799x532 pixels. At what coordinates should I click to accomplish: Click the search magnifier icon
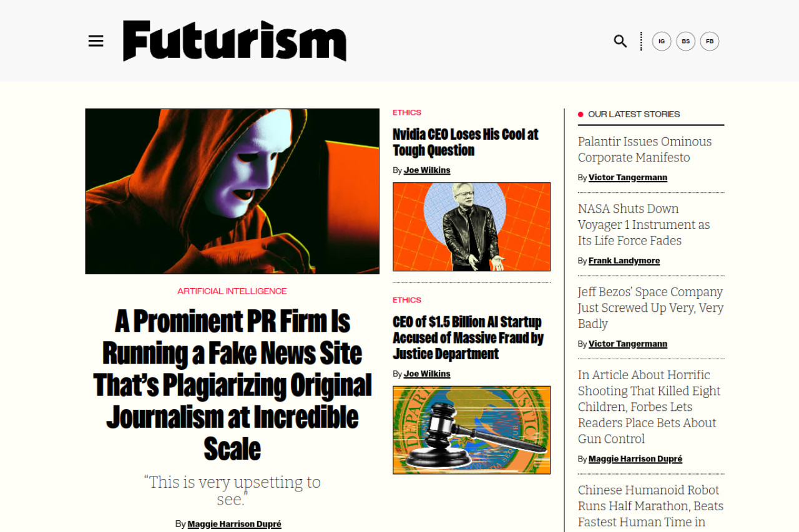click(620, 41)
